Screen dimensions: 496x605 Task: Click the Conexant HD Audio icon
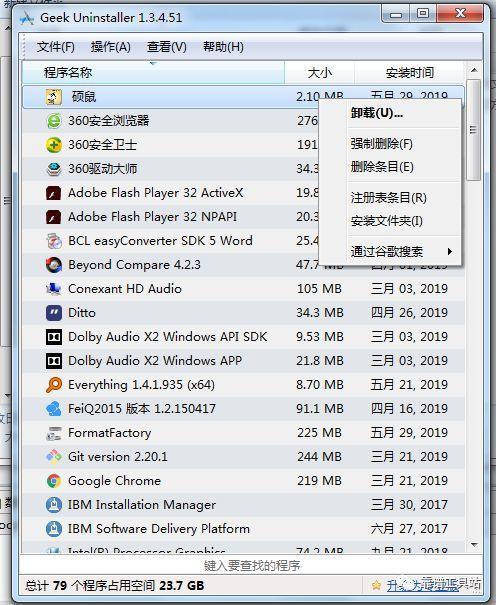point(54,289)
